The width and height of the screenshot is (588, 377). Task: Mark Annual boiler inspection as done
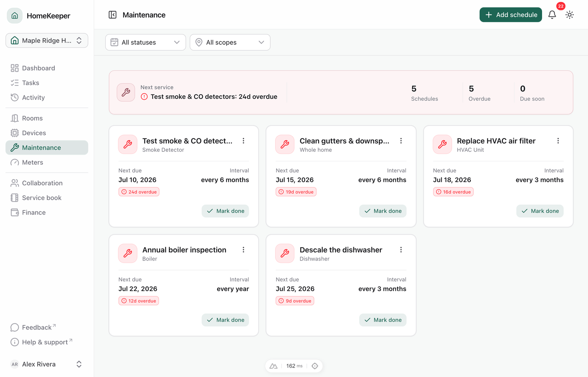225,320
